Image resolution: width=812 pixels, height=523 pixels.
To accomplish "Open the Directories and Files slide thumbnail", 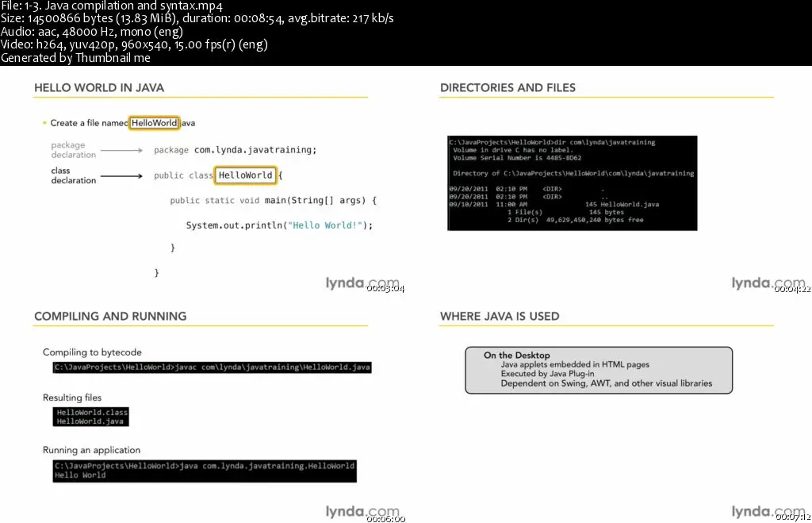I will point(609,180).
